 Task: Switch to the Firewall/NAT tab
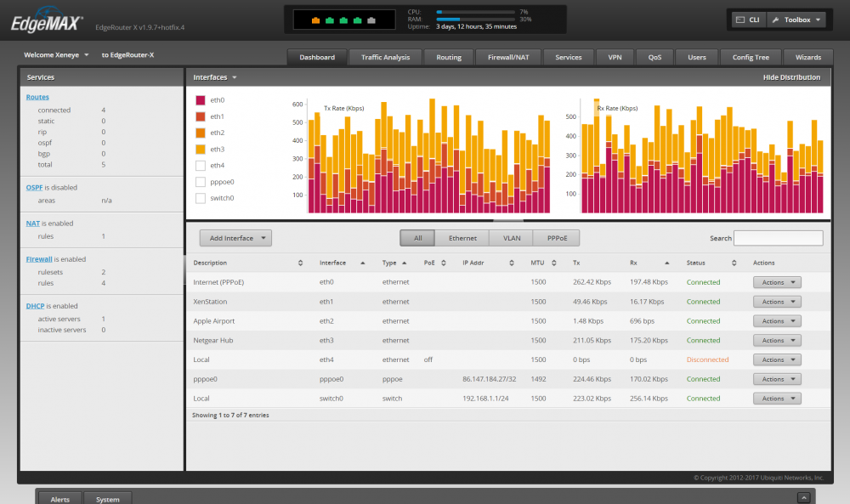tap(508, 57)
